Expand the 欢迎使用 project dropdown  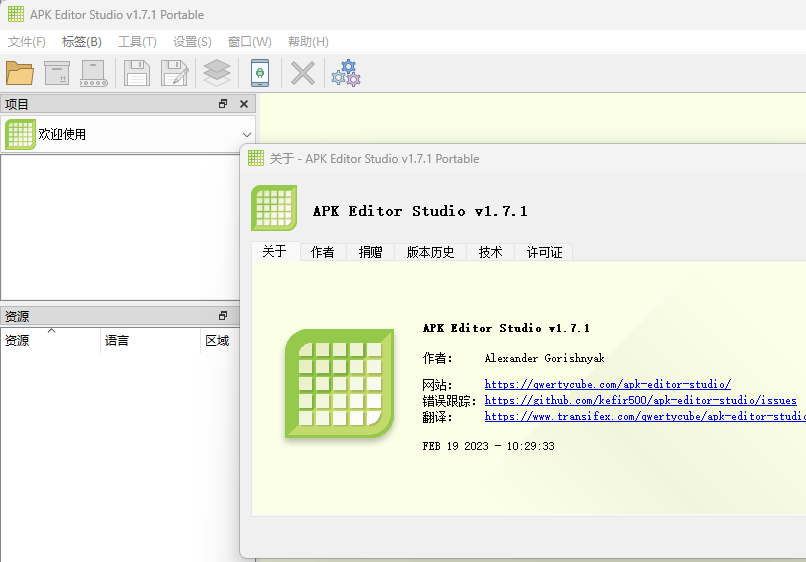click(x=247, y=134)
